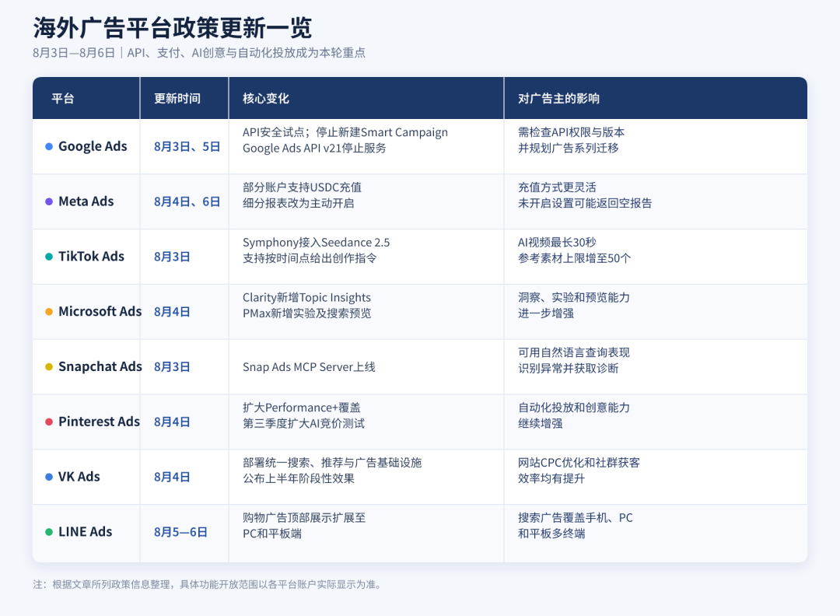The image size is (840, 616).
Task: Click the date 8月3日、5日 for Google Ads
Action: point(187,147)
